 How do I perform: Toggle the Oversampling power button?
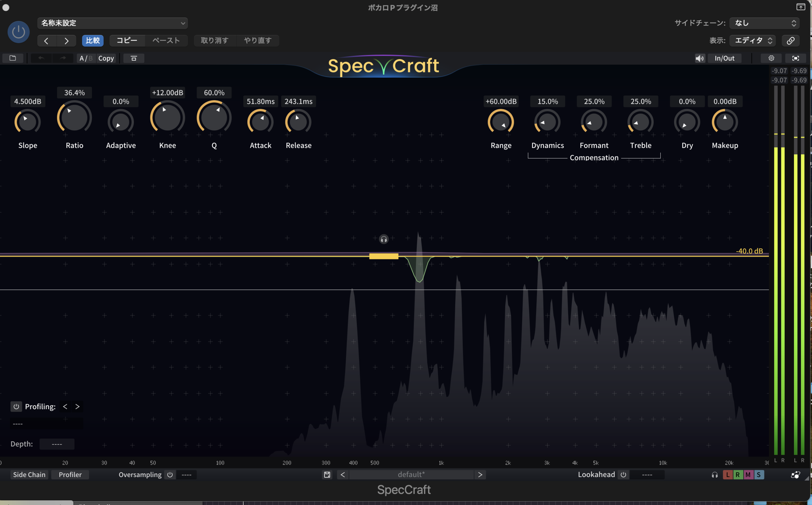click(170, 475)
